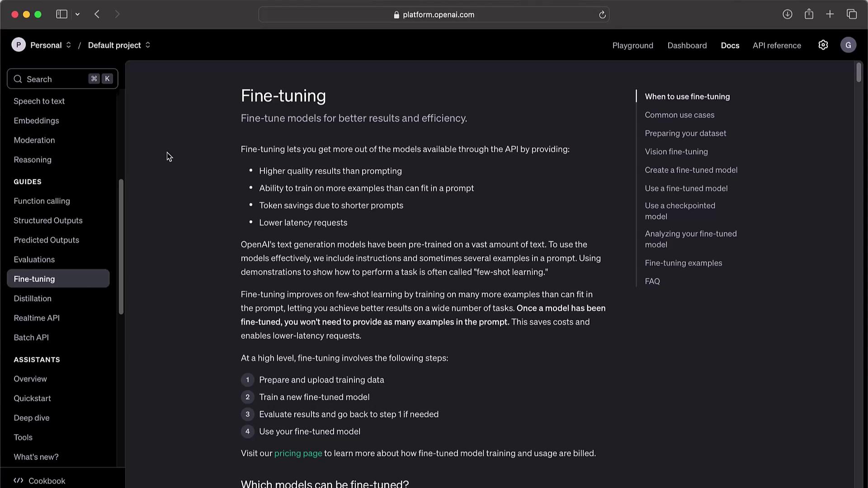Open new tab with plus icon
This screenshot has width=868, height=488.
pos(830,14)
